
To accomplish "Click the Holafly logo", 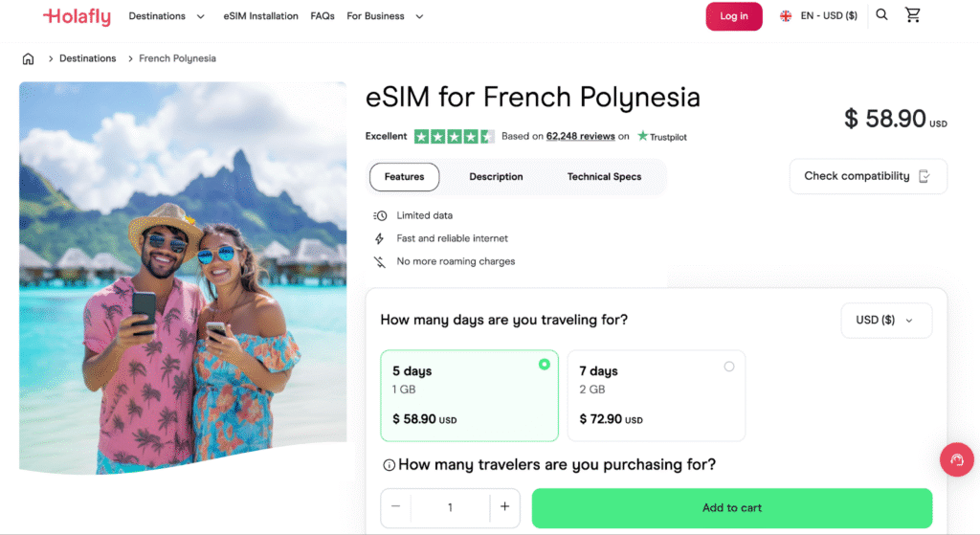I will pos(77,16).
